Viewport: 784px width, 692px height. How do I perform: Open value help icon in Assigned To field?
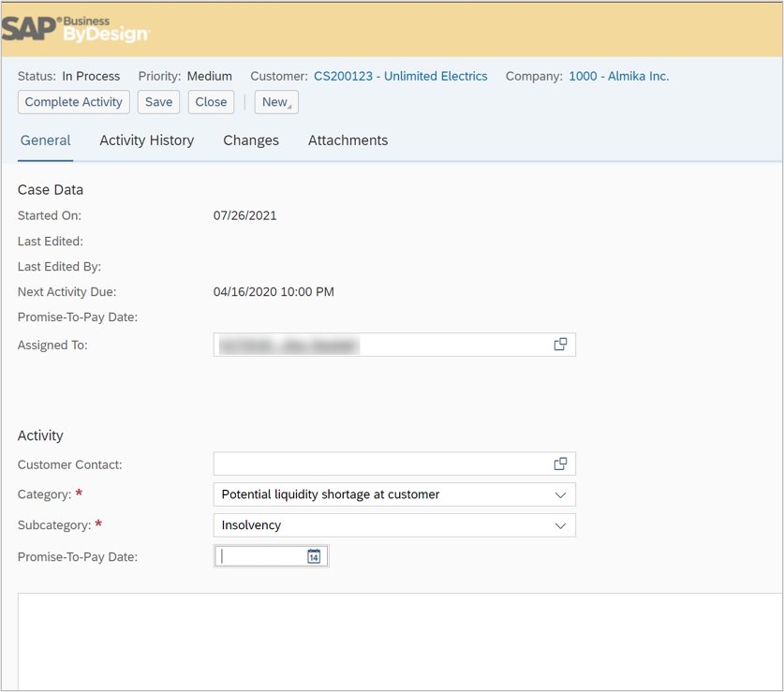560,344
